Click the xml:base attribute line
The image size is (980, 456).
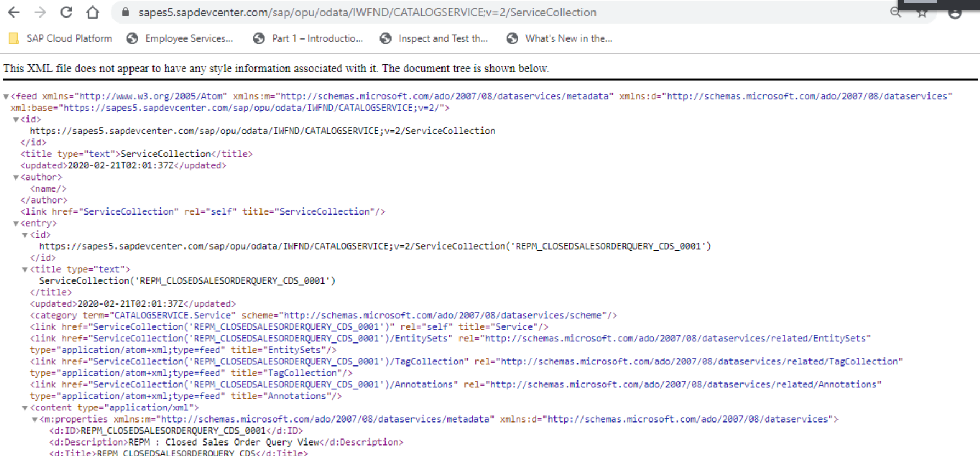230,108
